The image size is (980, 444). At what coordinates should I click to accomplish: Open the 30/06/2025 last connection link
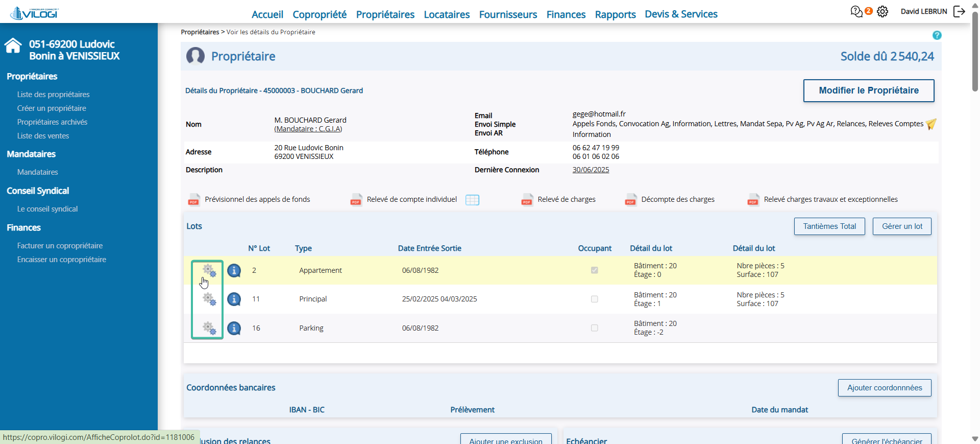[591, 170]
